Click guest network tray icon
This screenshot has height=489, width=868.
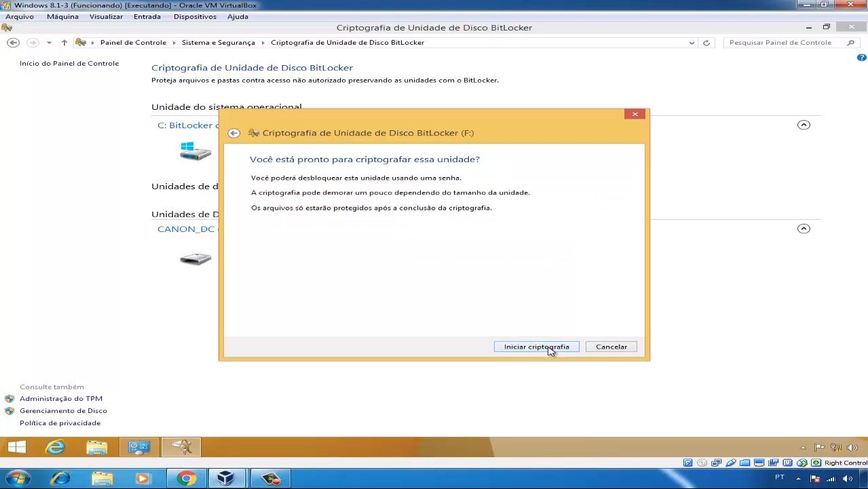tap(836, 448)
